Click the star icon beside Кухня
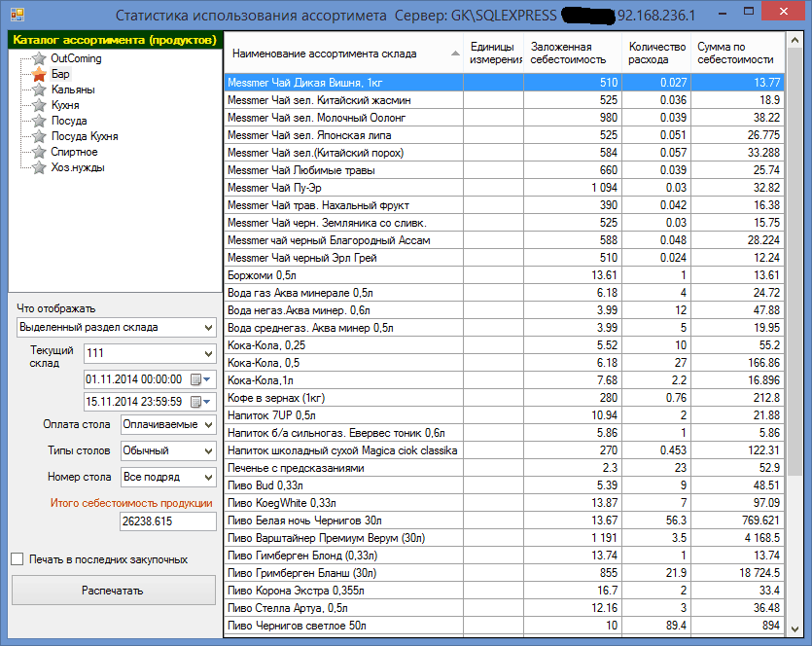The width and height of the screenshot is (812, 646). [x=39, y=105]
